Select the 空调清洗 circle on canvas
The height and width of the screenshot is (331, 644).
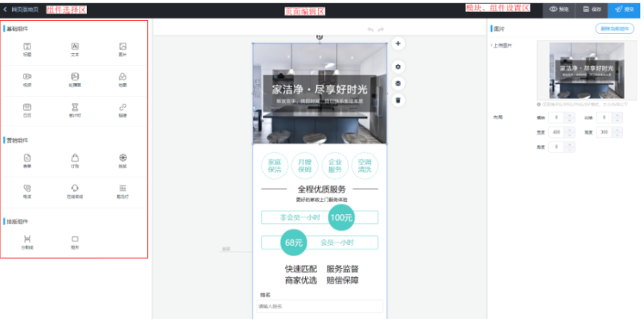coord(365,166)
